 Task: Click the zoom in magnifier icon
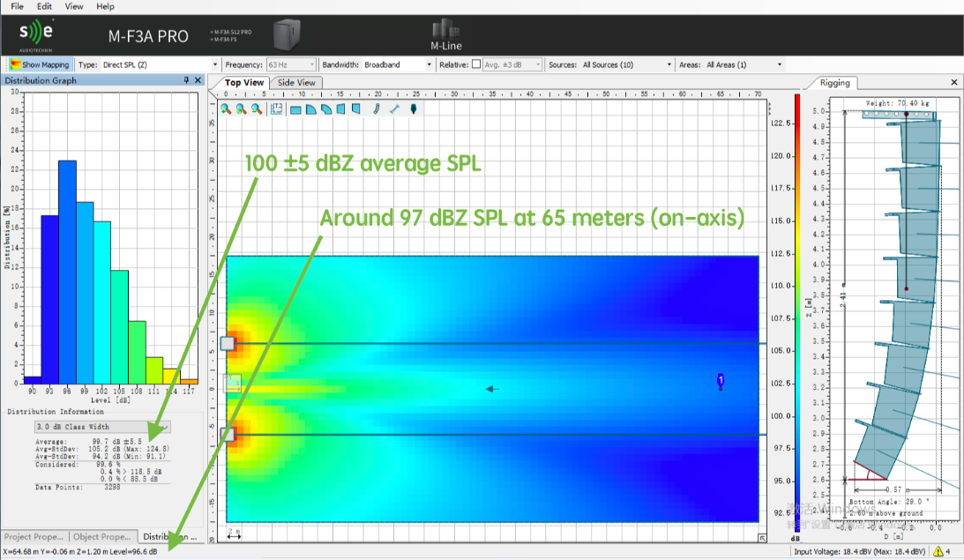coord(226,108)
